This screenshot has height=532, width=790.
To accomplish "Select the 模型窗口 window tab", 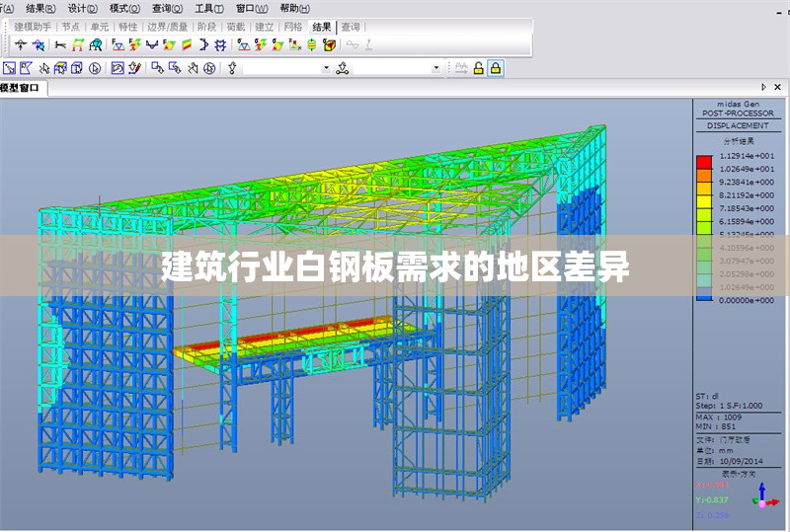I will pyautogui.click(x=21, y=88).
